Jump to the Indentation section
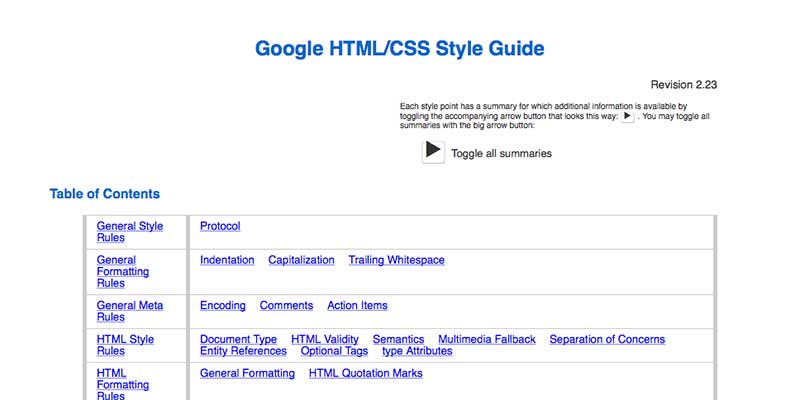This screenshot has height=400, width=800. click(x=227, y=260)
